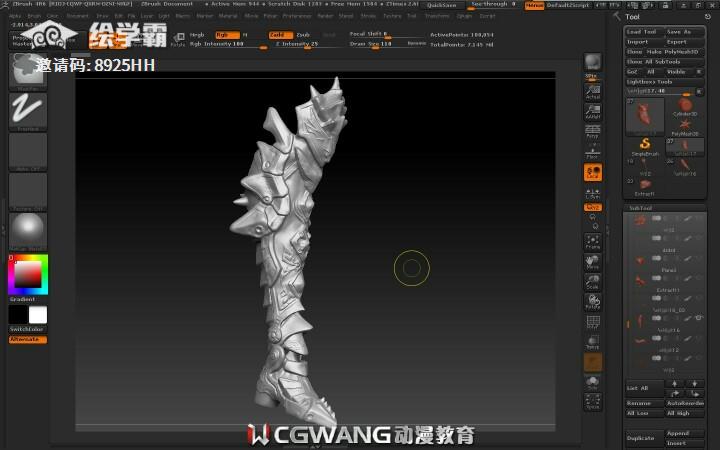Image resolution: width=720 pixels, height=450 pixels.
Task: Select the black secondary color swatch
Action: (18, 315)
